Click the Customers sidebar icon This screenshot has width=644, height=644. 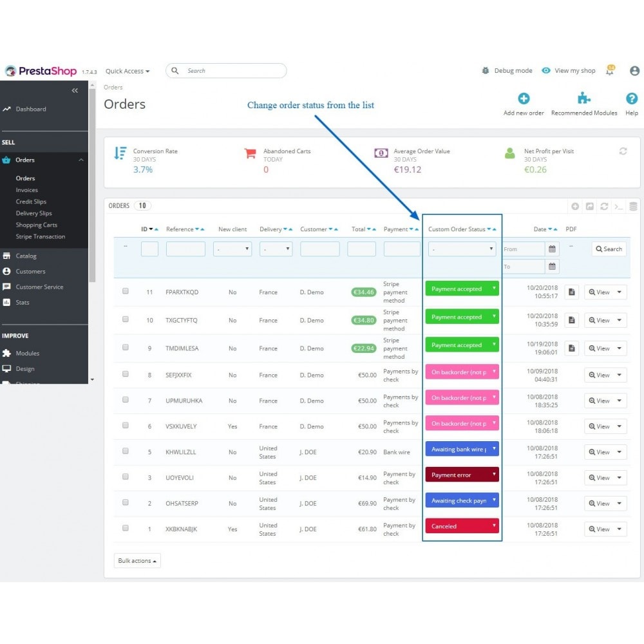click(x=6, y=272)
